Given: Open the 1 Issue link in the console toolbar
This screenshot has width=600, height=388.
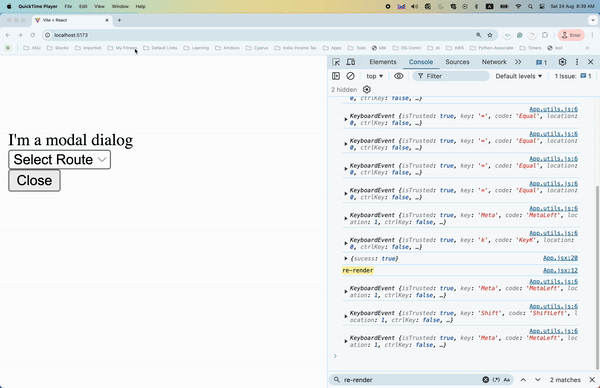Looking at the screenshot, I should (573, 76).
